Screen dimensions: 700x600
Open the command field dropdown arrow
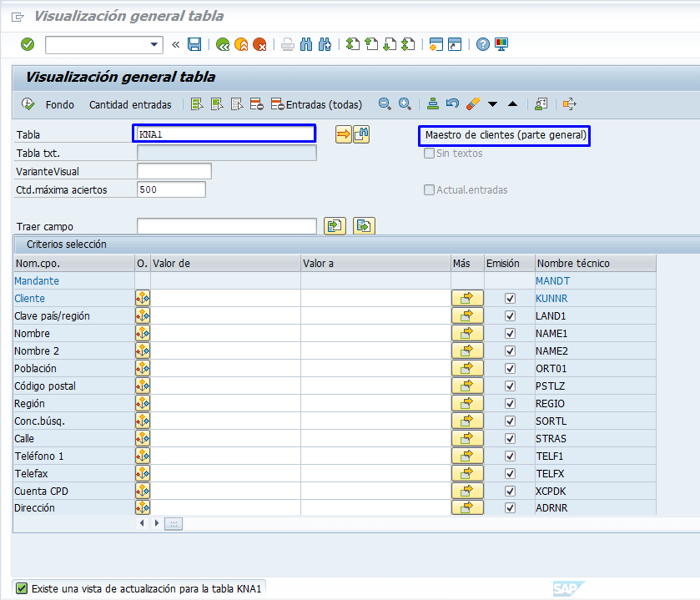point(154,44)
